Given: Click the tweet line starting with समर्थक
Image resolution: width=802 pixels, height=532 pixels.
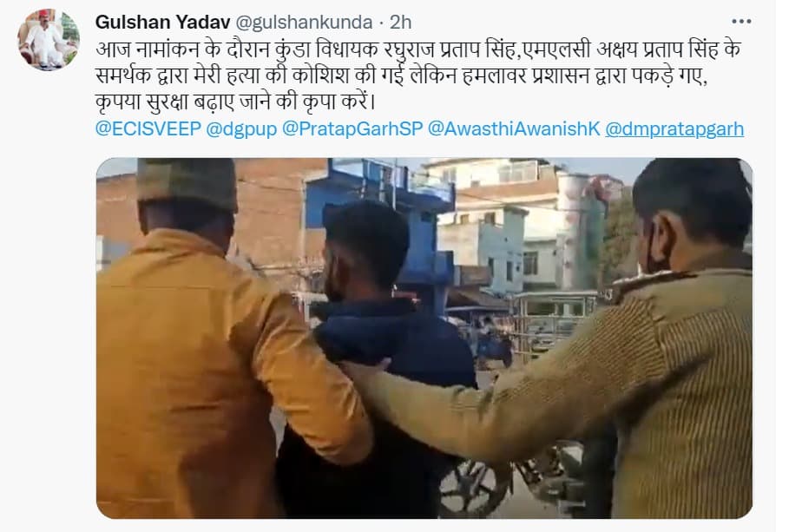Looking at the screenshot, I should coord(402,76).
